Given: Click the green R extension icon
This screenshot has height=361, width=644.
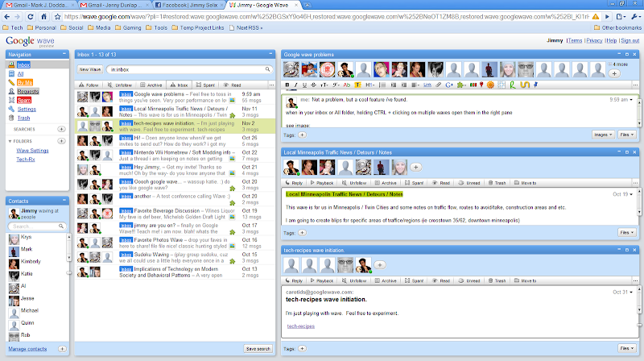Looking at the screenshot, I should click(513, 85).
